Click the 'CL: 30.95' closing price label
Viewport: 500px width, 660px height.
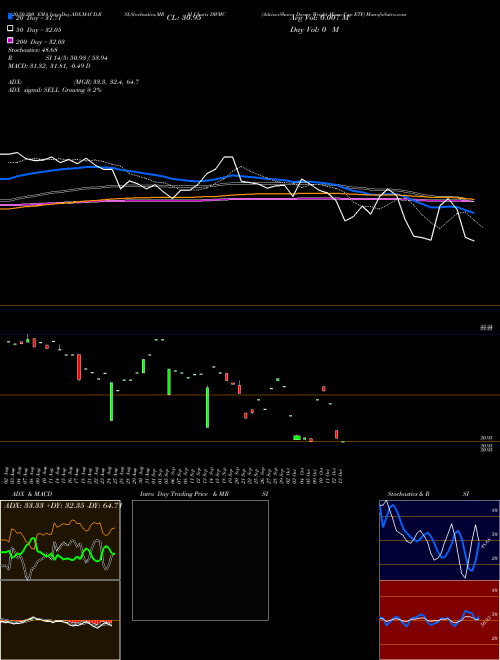pos(184,18)
